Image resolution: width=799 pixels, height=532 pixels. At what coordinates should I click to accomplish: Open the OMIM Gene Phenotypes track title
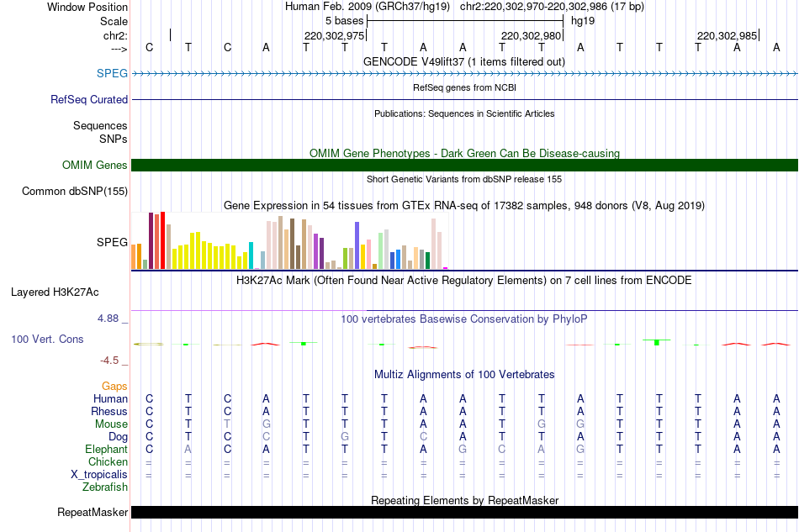tap(464, 153)
